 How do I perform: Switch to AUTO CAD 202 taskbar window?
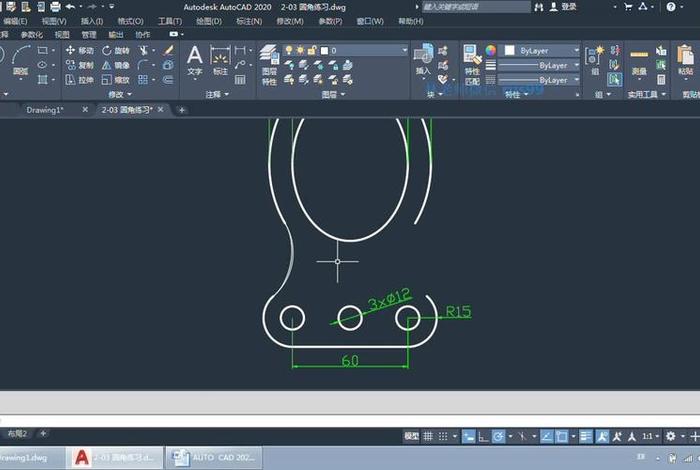coord(214,458)
